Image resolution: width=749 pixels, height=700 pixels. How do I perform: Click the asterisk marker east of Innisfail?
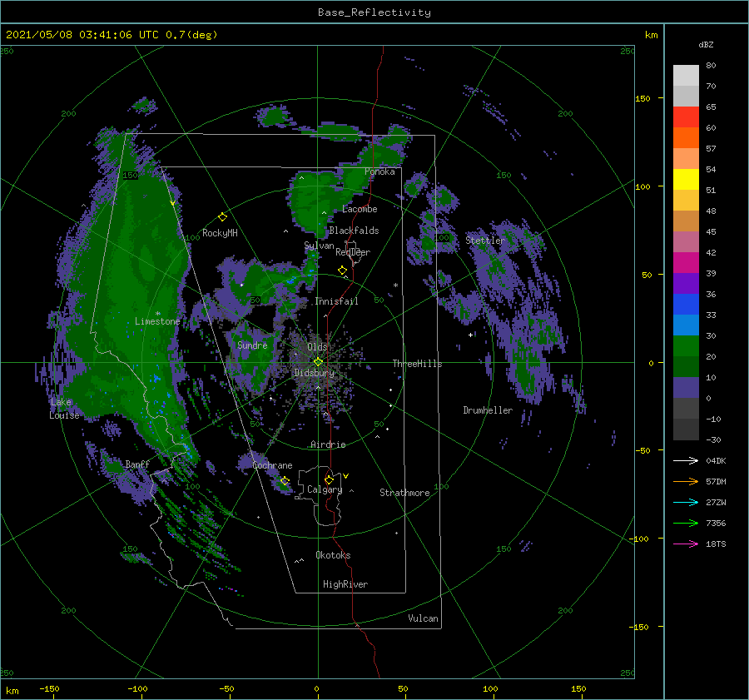395,285
